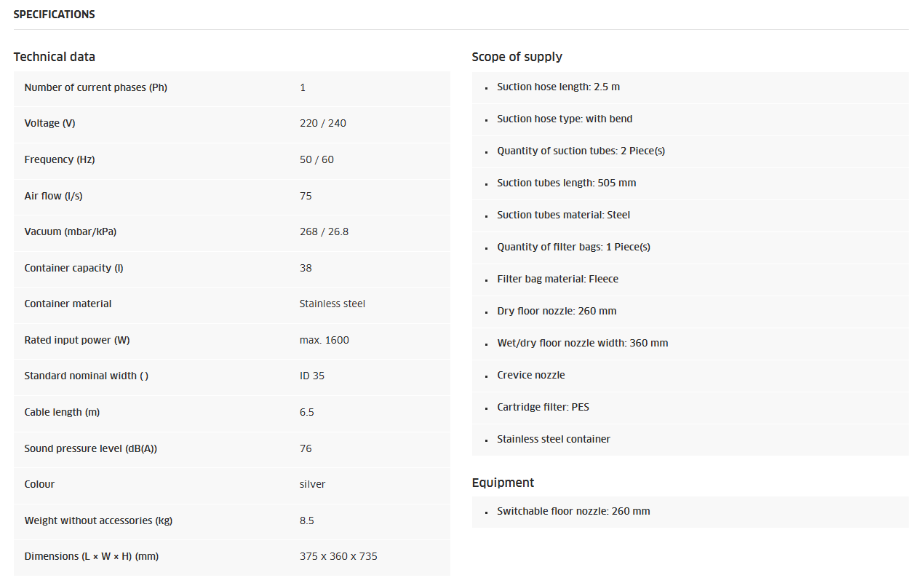Click the Equipment heading
Viewport: 924px width, 586px height.
tap(503, 483)
